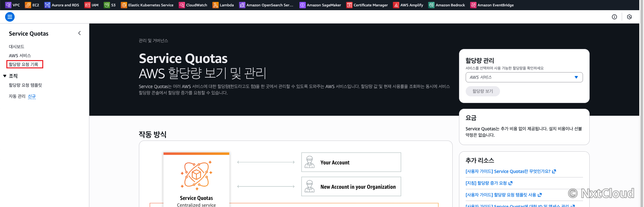The width and height of the screenshot is (644, 207).
Task: Open 할당량 요청 기록 in sidebar
Action: 24,64
